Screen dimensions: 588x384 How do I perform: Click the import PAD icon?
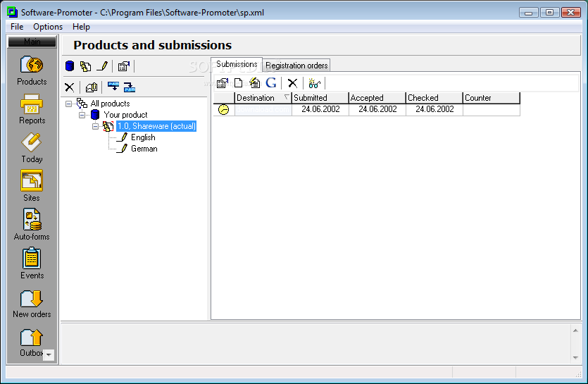click(x=113, y=87)
